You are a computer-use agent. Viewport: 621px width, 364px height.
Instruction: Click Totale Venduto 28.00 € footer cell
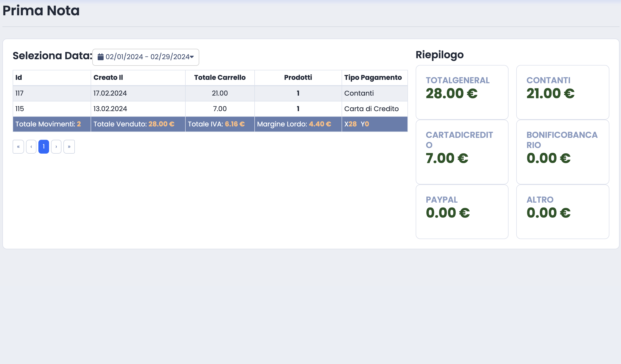[x=138, y=124]
